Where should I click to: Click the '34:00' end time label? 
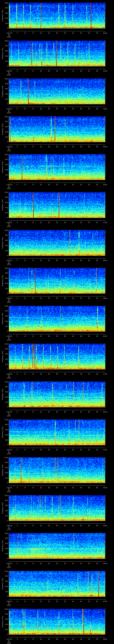click(x=105, y=109)
